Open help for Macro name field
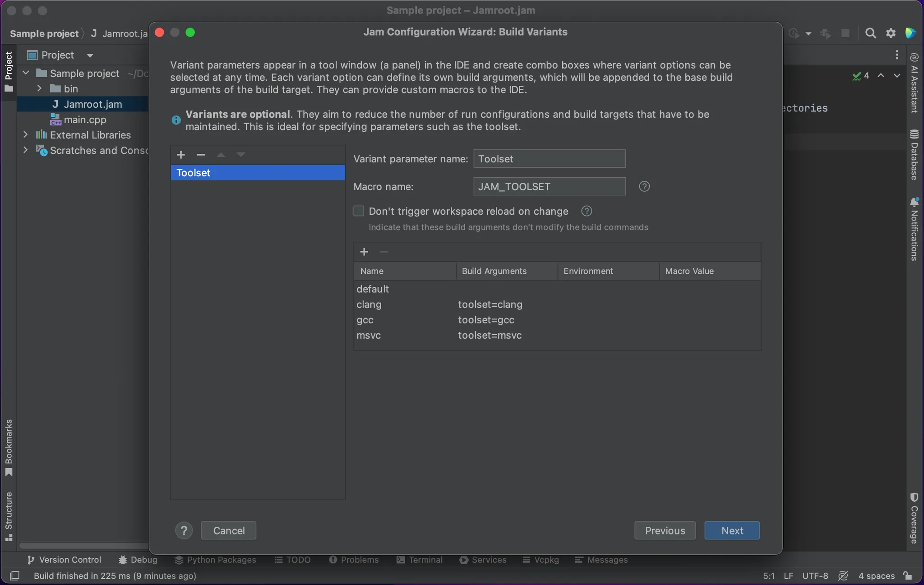Viewport: 924px width, 585px height. (644, 186)
